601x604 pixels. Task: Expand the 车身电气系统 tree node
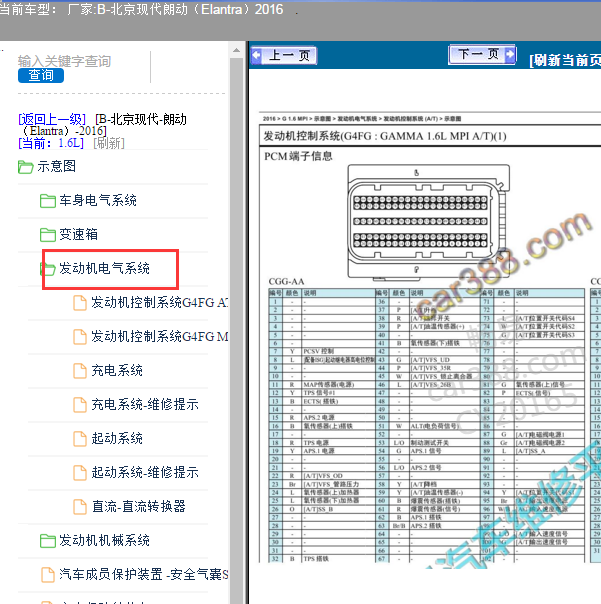pos(98,201)
